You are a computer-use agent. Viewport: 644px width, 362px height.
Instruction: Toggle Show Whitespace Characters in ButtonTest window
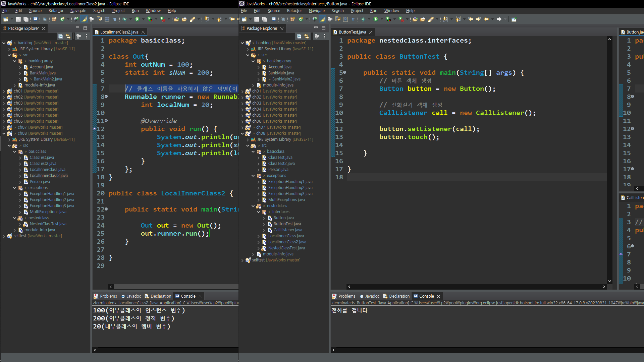click(x=353, y=19)
